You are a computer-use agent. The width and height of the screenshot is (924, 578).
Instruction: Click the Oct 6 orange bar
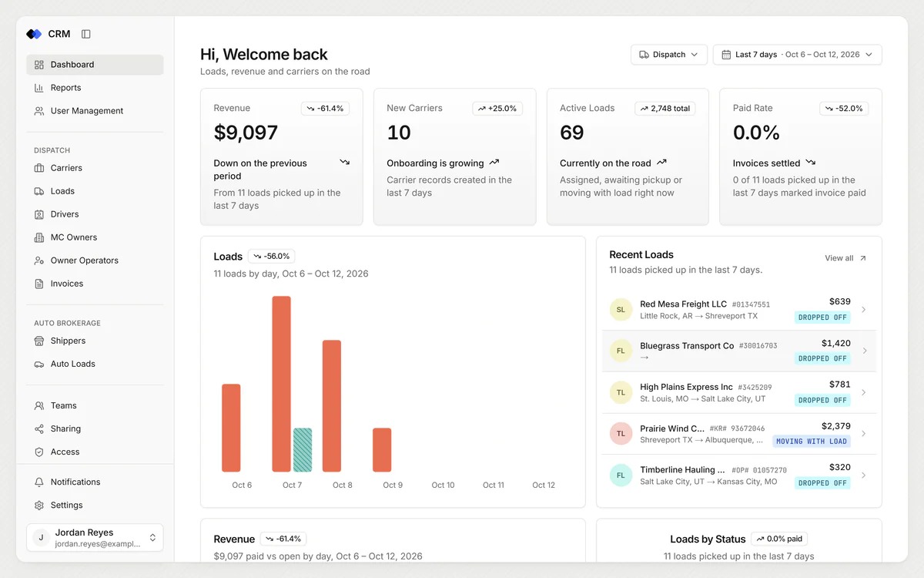tap(231, 428)
